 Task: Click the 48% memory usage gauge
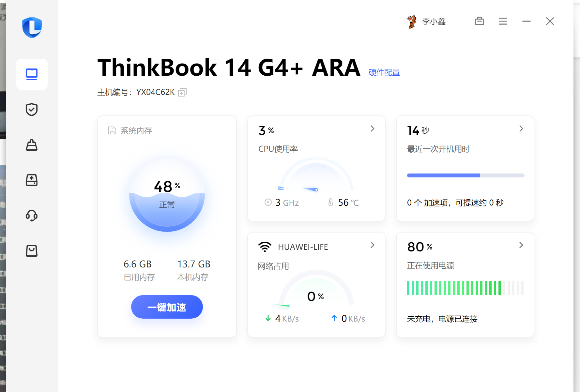coord(167,194)
